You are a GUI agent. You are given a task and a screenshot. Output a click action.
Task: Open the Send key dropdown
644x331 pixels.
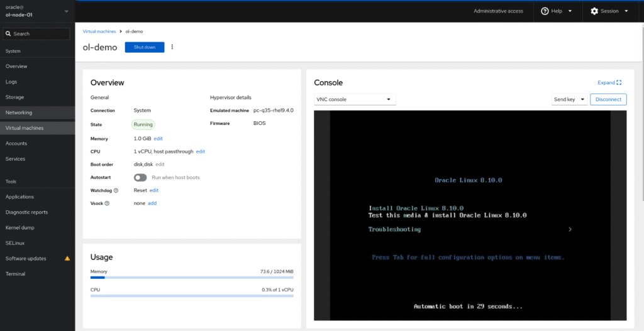pyautogui.click(x=569, y=99)
